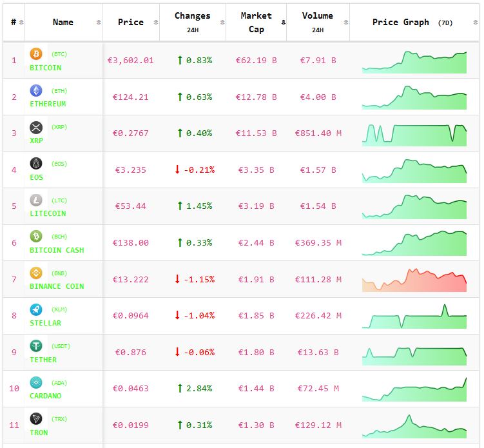The height and width of the screenshot is (448, 484).
Task: Click the Bitcoin Cash logo icon
Action: 36,237
